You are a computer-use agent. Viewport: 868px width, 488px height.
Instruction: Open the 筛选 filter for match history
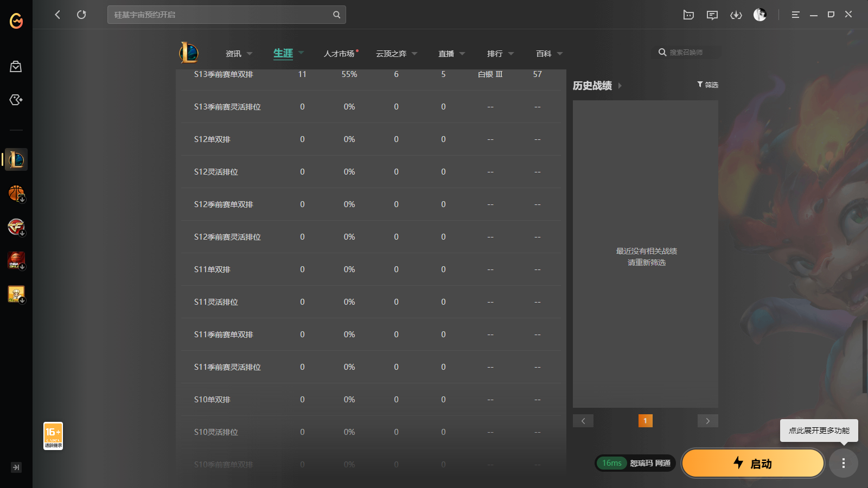[707, 85]
